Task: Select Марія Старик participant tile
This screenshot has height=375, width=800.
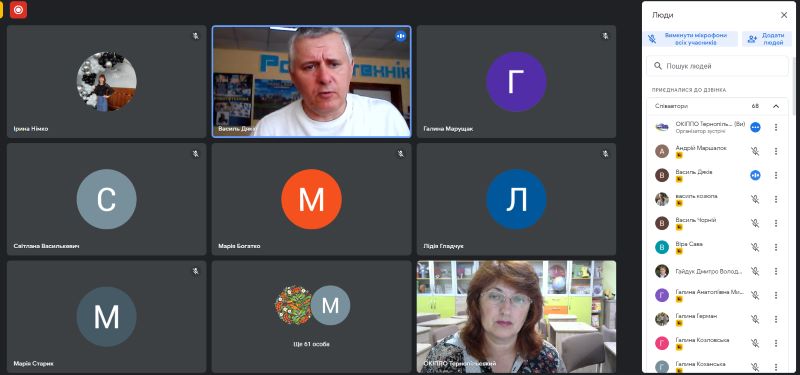Action: 107,316
